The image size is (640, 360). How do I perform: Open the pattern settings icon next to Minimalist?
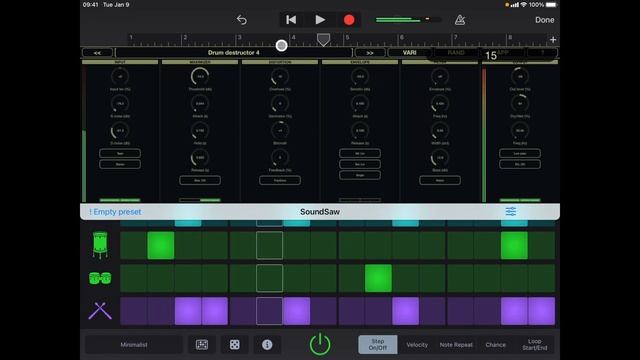click(202, 345)
